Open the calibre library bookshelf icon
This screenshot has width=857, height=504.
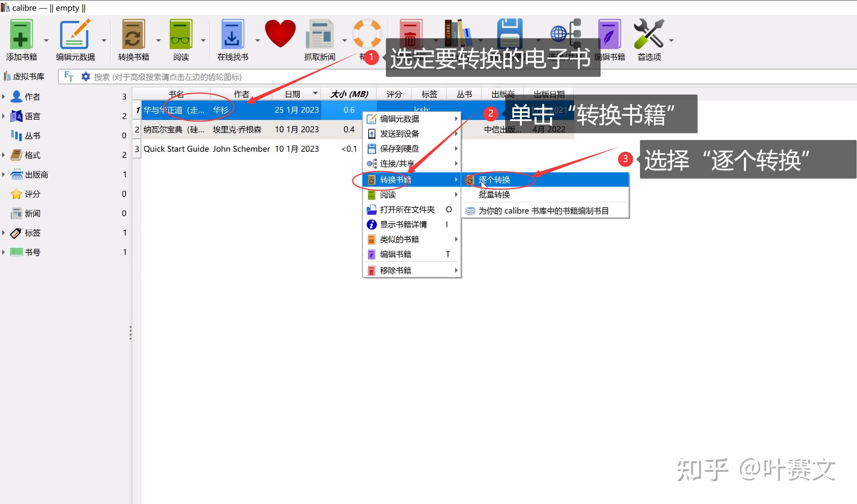(x=458, y=33)
